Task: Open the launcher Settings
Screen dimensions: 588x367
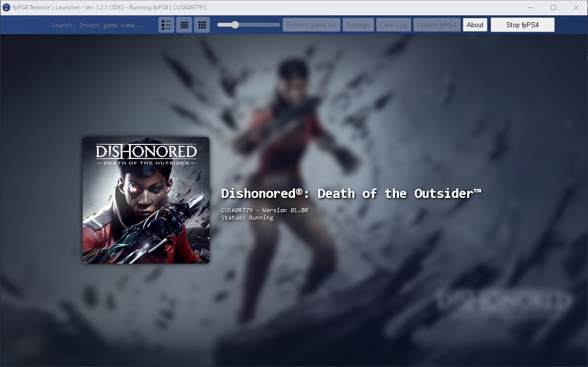Action: click(x=358, y=24)
